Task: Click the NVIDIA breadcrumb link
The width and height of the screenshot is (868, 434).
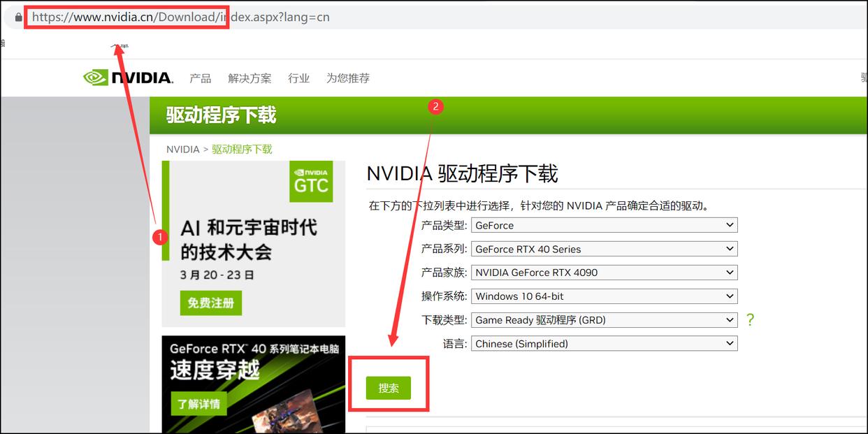Action: click(x=182, y=149)
